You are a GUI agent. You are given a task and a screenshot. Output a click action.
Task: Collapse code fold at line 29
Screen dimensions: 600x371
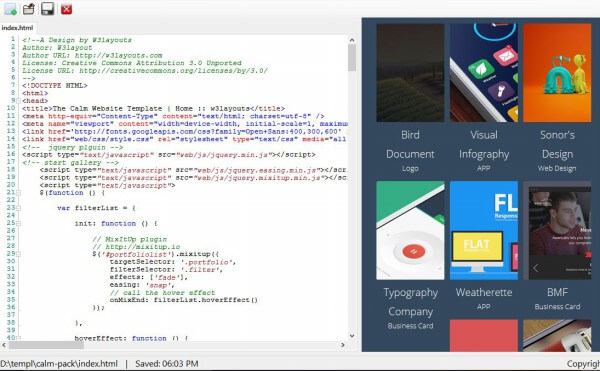tap(18, 254)
